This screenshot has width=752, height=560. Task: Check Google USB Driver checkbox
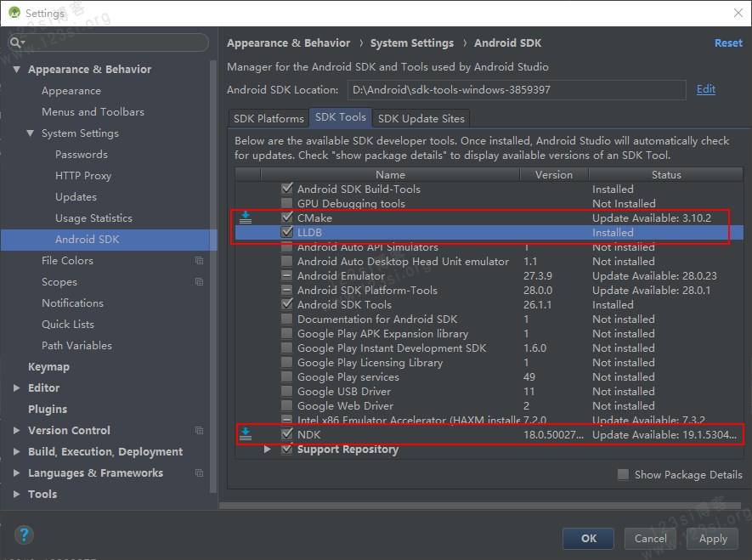click(287, 391)
